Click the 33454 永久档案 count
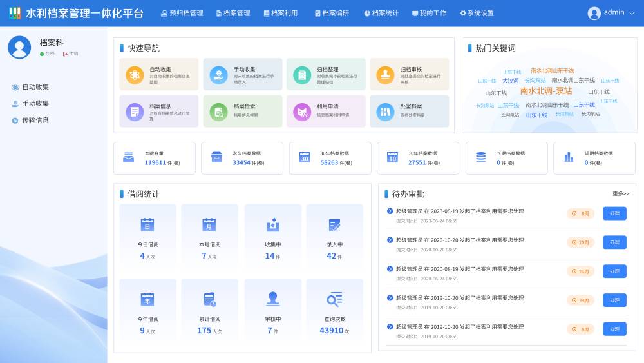This screenshot has width=644, height=363. tap(241, 162)
